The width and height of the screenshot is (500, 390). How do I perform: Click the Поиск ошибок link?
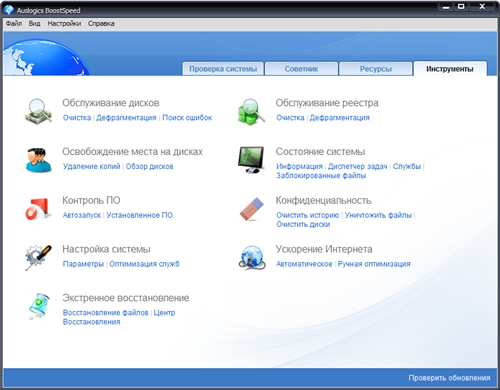(187, 118)
